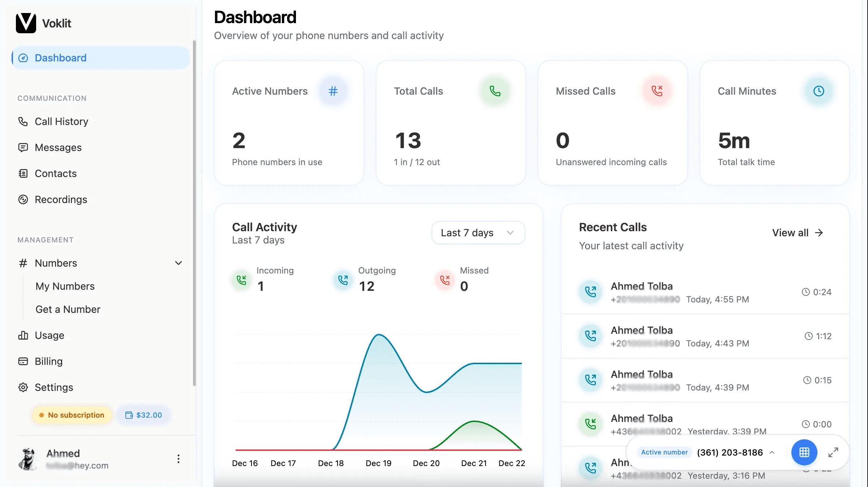868x487 pixels.
Task: Select My Numbers under Numbers
Action: coord(65,286)
